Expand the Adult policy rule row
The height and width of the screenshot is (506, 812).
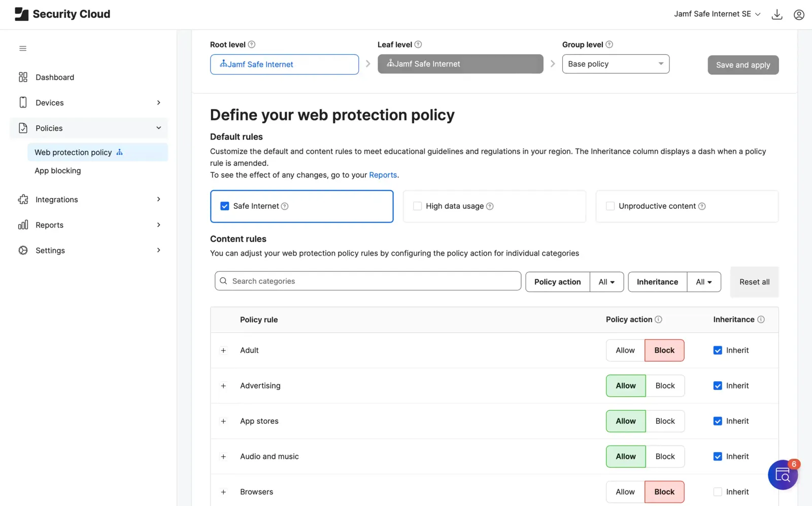point(223,350)
